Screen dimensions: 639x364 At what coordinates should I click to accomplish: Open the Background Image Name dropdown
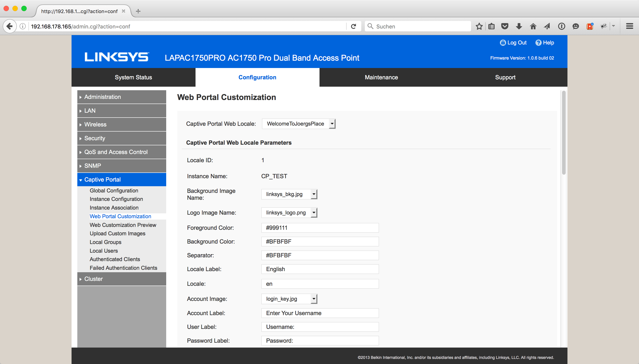(289, 194)
